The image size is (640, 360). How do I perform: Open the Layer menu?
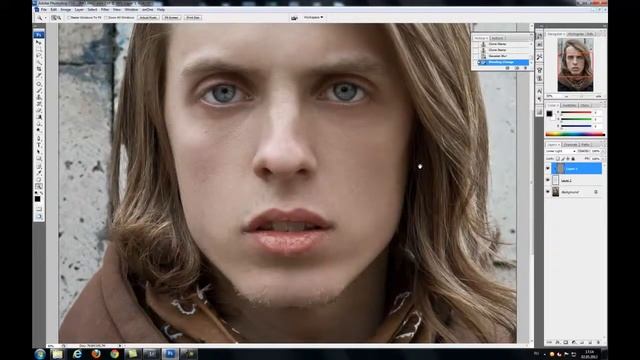point(79,9)
